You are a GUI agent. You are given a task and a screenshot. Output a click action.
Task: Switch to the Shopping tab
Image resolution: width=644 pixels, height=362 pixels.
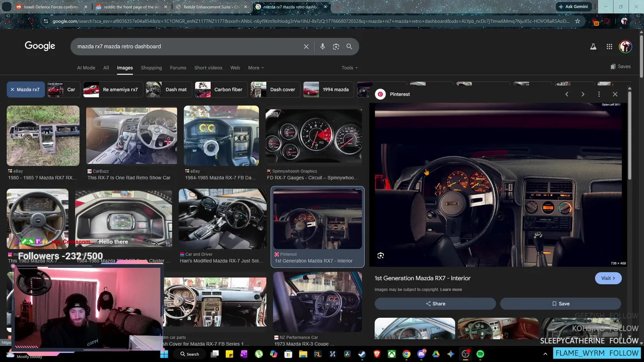[x=151, y=68]
